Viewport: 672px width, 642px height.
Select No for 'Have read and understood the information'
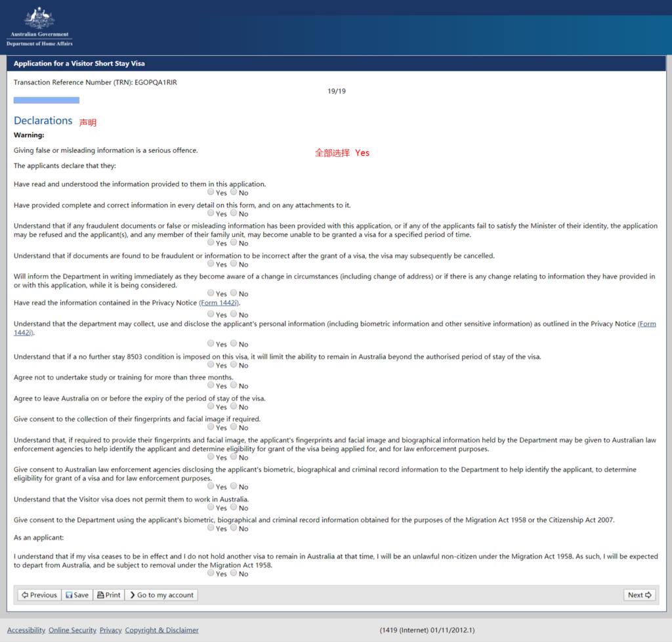[234, 192]
